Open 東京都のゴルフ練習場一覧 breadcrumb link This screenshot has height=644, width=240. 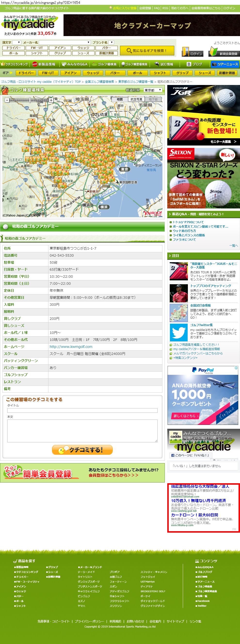point(136,82)
